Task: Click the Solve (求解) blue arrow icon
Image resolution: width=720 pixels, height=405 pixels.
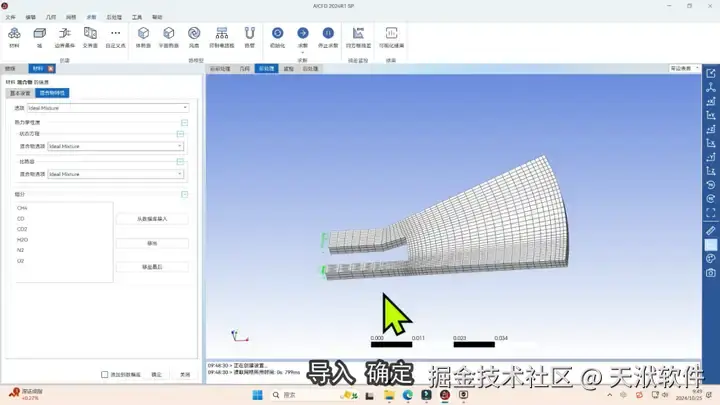Action: [303, 34]
